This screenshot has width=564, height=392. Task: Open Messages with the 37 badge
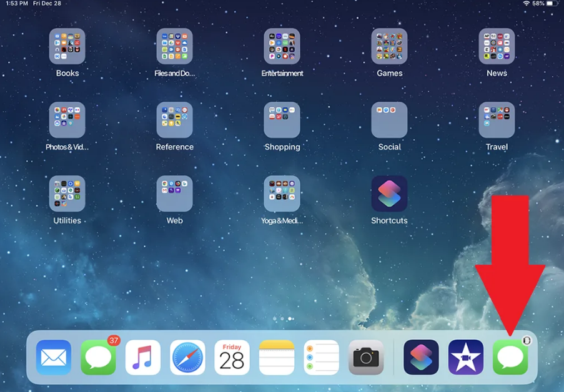point(99,357)
